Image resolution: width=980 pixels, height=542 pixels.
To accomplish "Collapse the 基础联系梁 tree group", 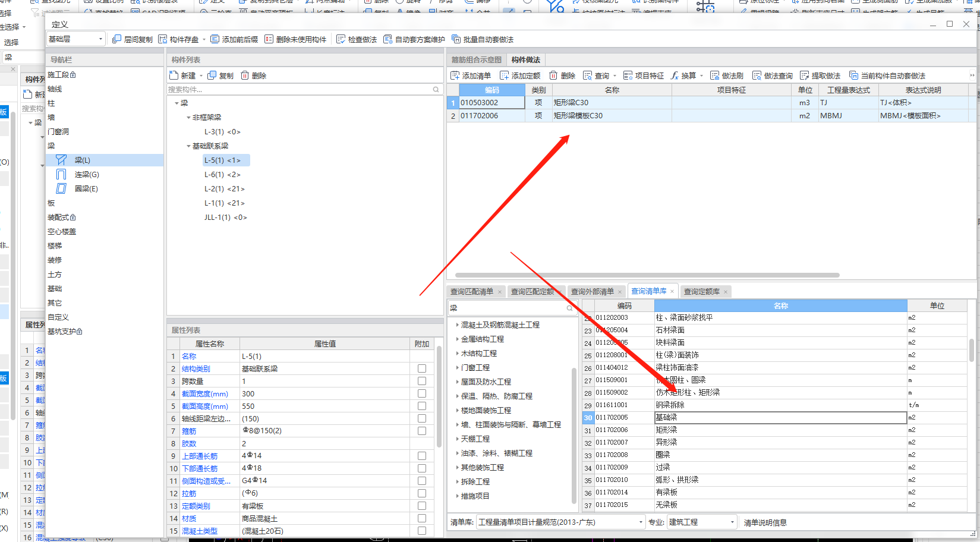I will 188,146.
